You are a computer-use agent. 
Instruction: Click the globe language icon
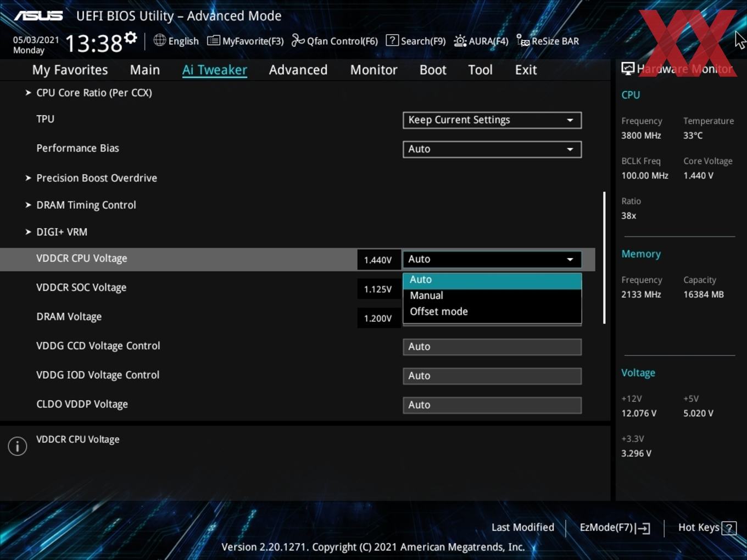pos(159,40)
